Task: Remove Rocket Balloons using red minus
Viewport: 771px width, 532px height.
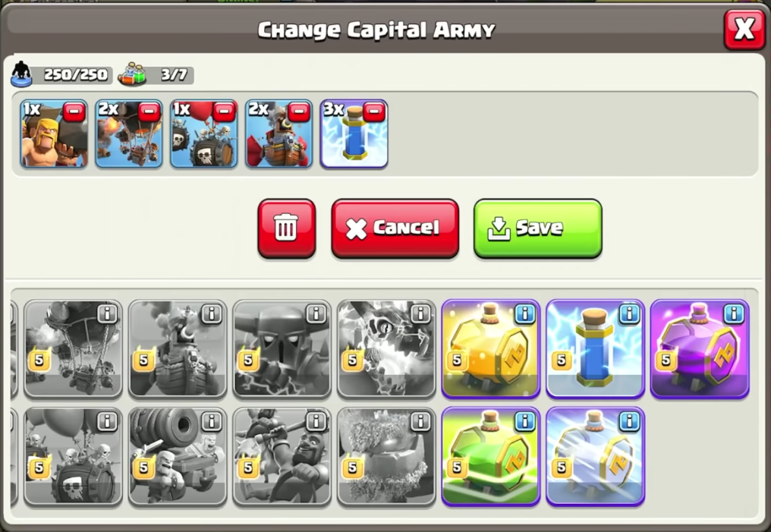Action: click(x=149, y=112)
